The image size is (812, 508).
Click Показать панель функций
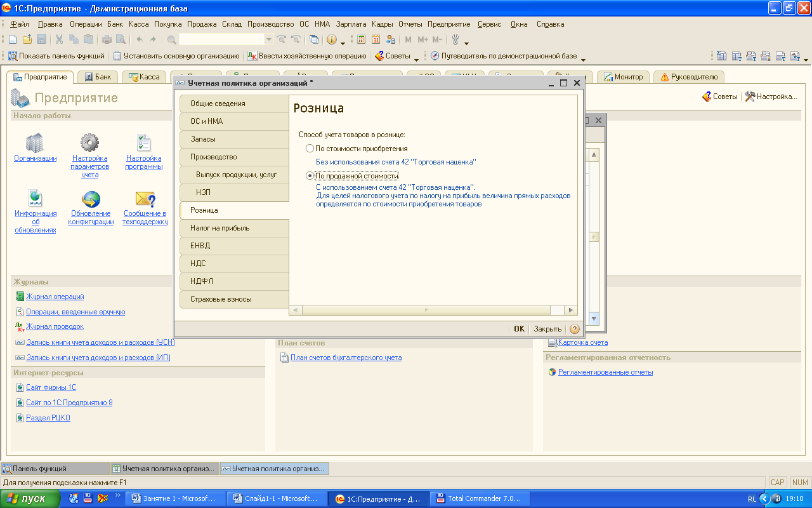click(56, 56)
